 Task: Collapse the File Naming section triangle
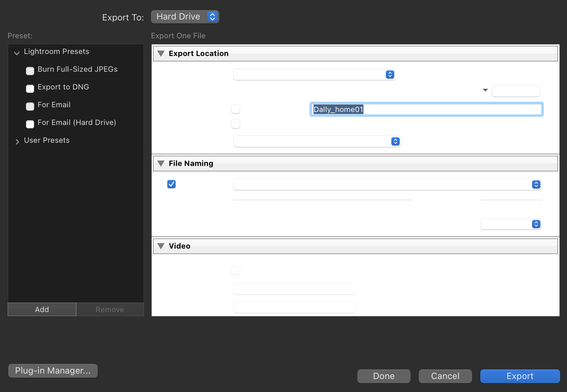coord(161,164)
